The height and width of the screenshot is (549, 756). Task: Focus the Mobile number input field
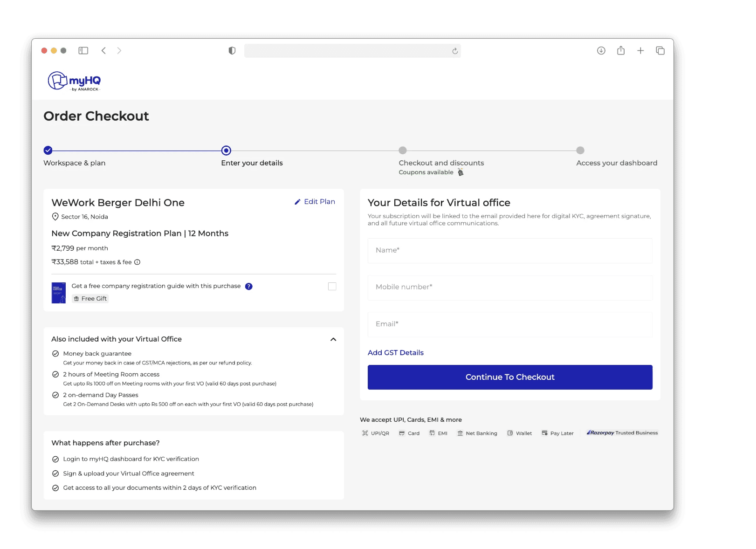tap(510, 288)
